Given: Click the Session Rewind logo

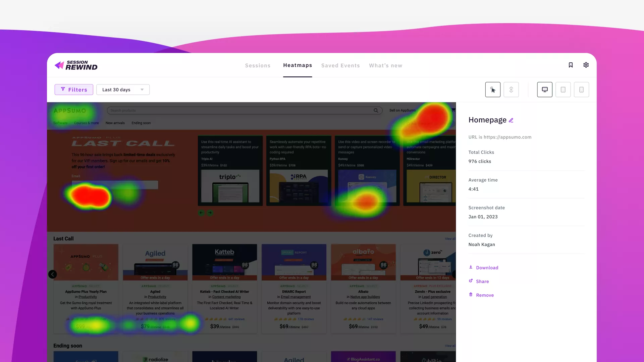Looking at the screenshot, I should click(76, 65).
